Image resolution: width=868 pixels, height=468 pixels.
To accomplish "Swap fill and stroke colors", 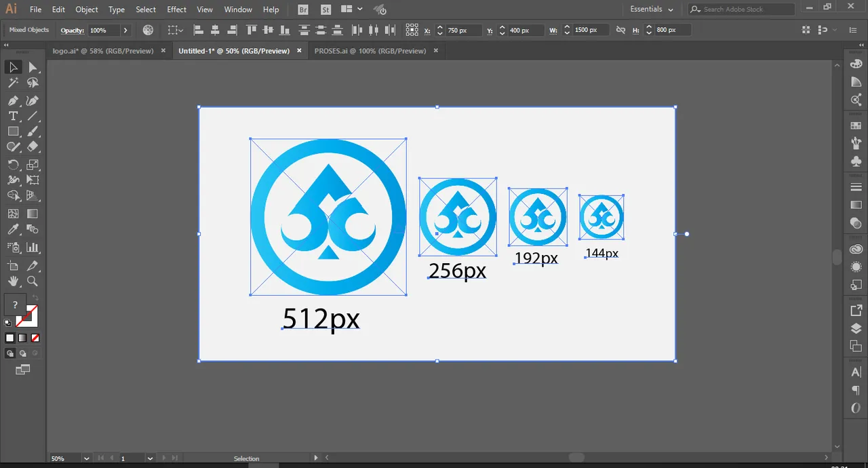I will click(x=35, y=298).
